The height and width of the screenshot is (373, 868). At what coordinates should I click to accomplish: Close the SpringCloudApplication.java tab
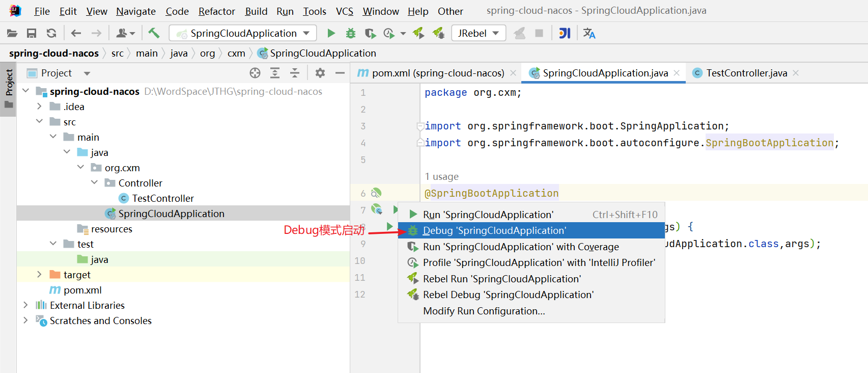pos(677,73)
